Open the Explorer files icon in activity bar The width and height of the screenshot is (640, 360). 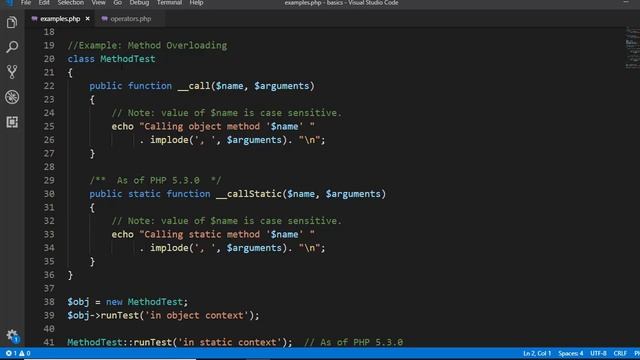click(x=12, y=22)
